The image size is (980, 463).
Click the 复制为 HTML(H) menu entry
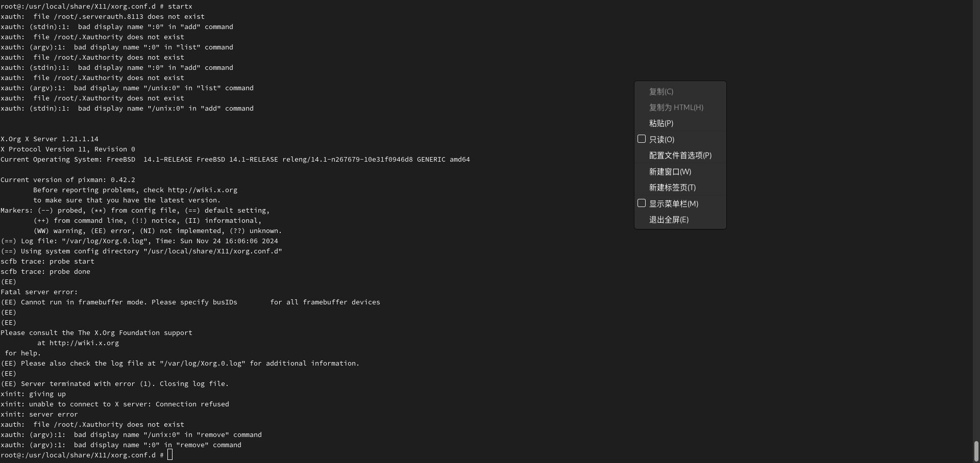tap(676, 108)
